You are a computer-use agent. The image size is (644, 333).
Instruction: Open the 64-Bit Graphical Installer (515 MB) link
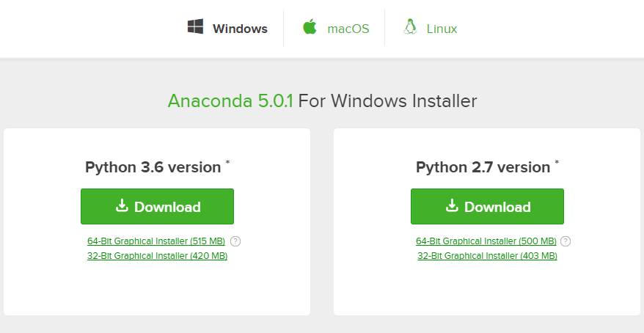click(155, 241)
